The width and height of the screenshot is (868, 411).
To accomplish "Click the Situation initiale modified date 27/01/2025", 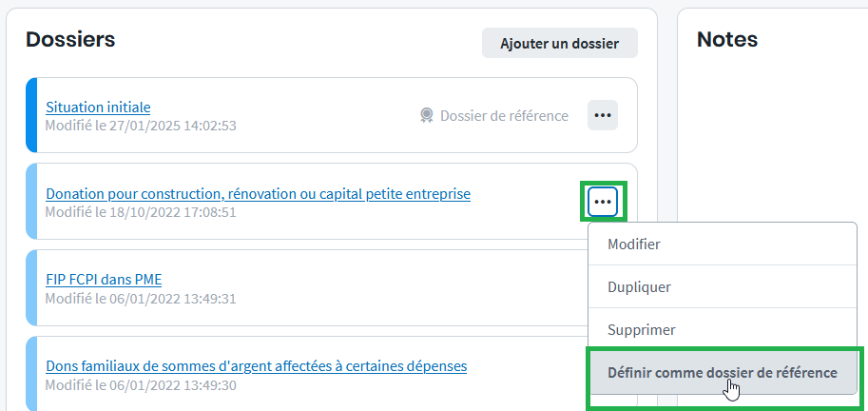I will (141, 126).
